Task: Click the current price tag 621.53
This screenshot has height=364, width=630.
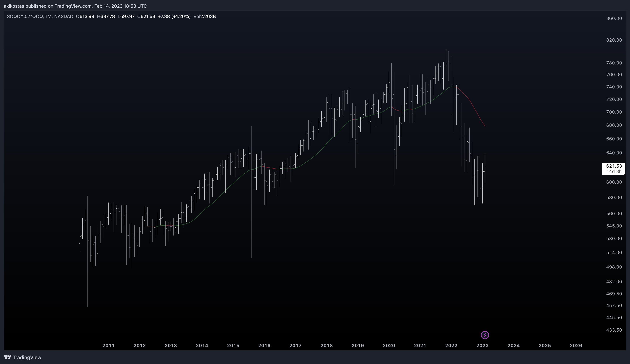Action: 614,166
